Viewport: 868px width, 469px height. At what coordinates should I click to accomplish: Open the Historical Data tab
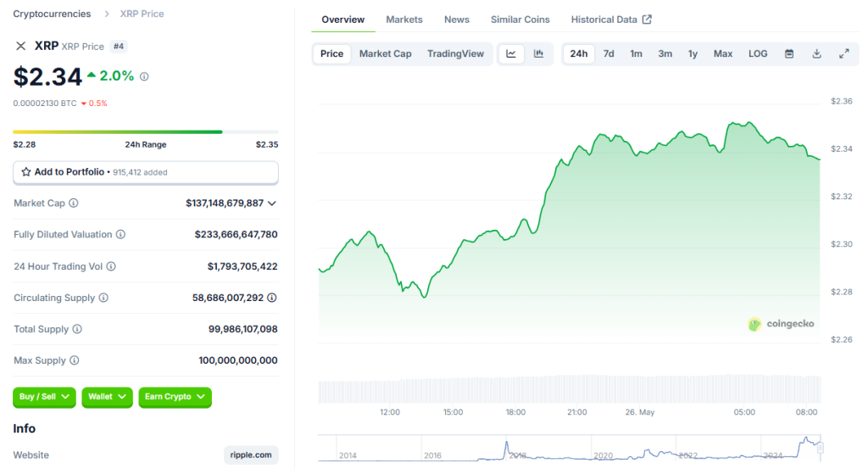coord(611,20)
